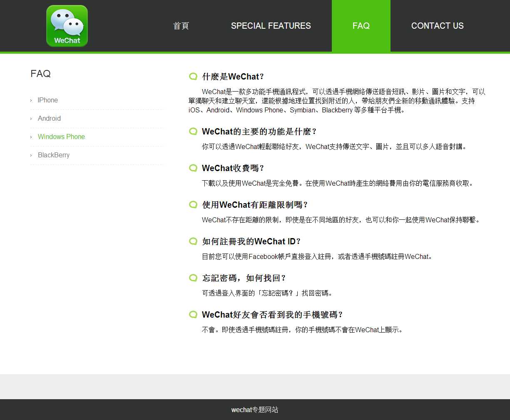
Task: Open the SPECIAL FEATURES menu item
Action: click(271, 26)
